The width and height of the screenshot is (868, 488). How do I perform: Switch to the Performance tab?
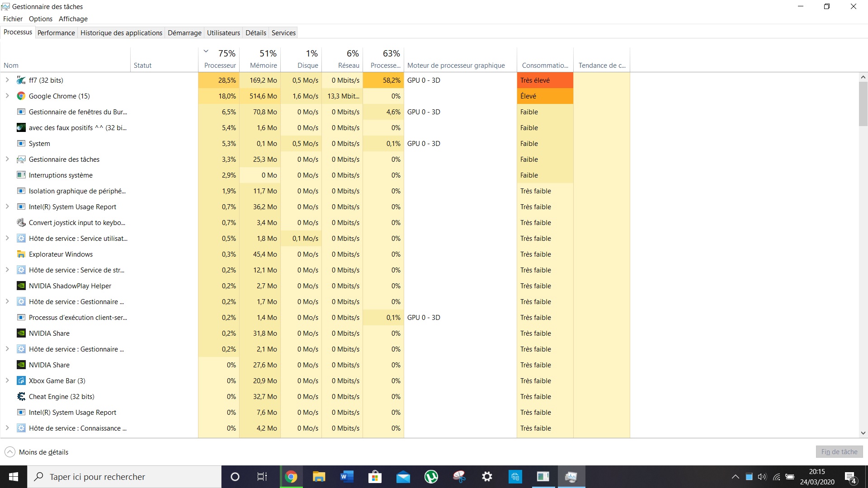(x=56, y=33)
